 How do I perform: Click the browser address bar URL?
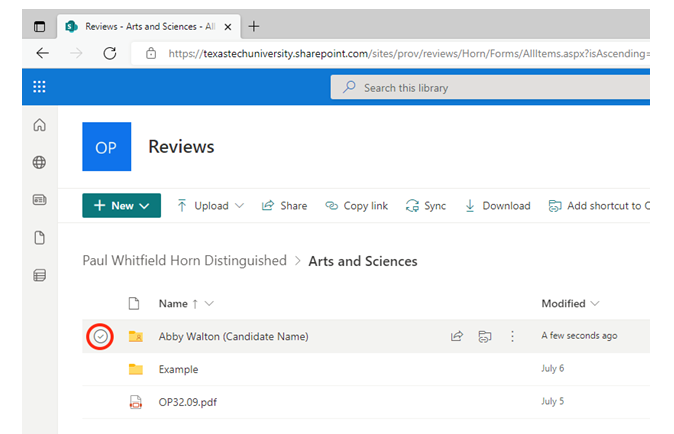408,53
